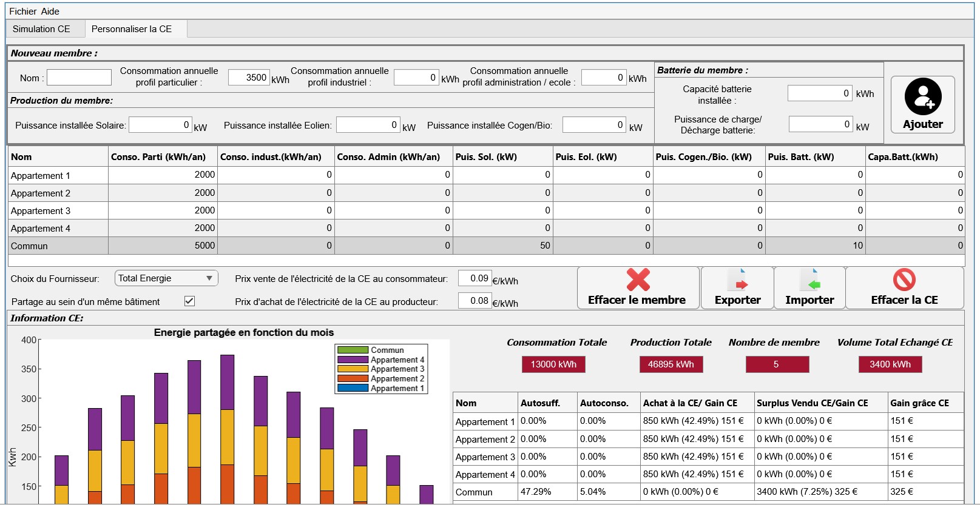This screenshot has width=980, height=516.
Task: Open the Aide menu
Action: [x=50, y=12]
